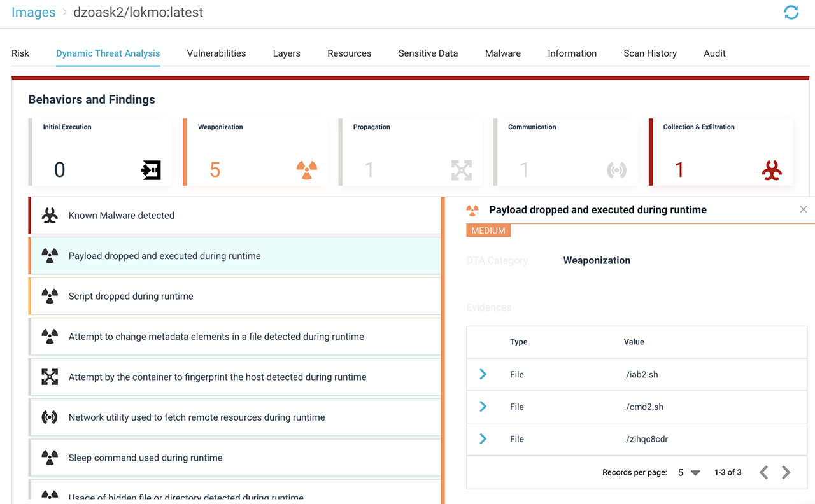Click the Collection & Exfiltration count 1
Screen dimensions: 815x504
click(679, 170)
